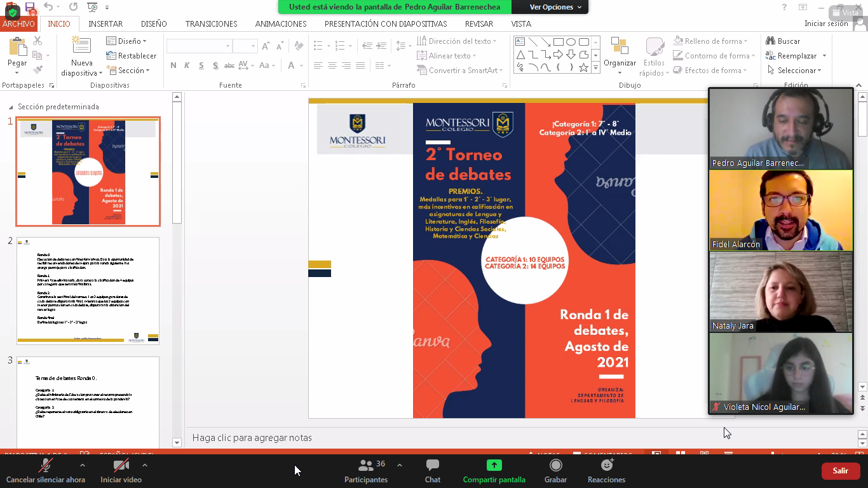Image resolution: width=868 pixels, height=488 pixels.
Task: Select slide 3 thumbnail
Action: [88, 403]
